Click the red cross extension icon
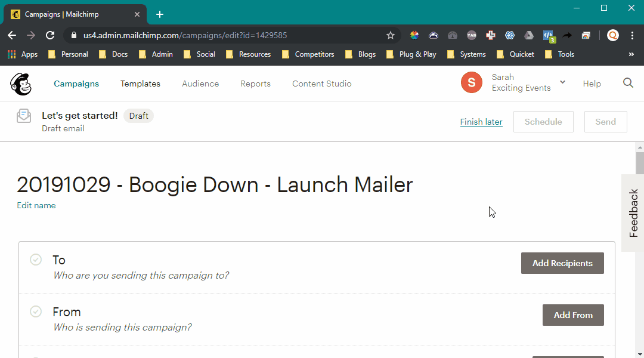Screen dimensions: 644x358 (490, 35)
